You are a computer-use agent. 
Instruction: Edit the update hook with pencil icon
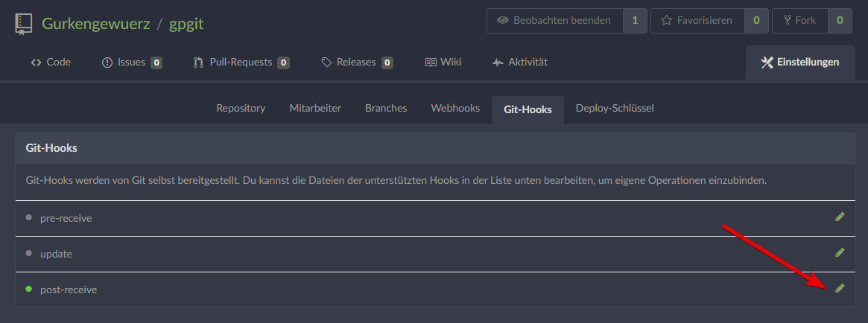coord(840,252)
